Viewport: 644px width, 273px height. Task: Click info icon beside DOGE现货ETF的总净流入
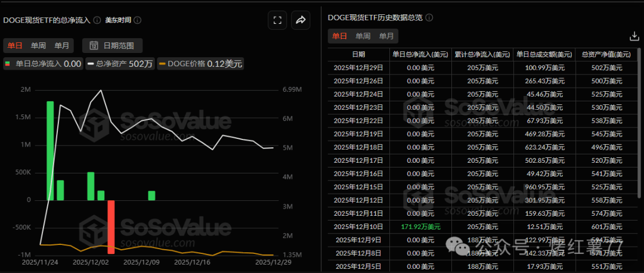(x=97, y=20)
